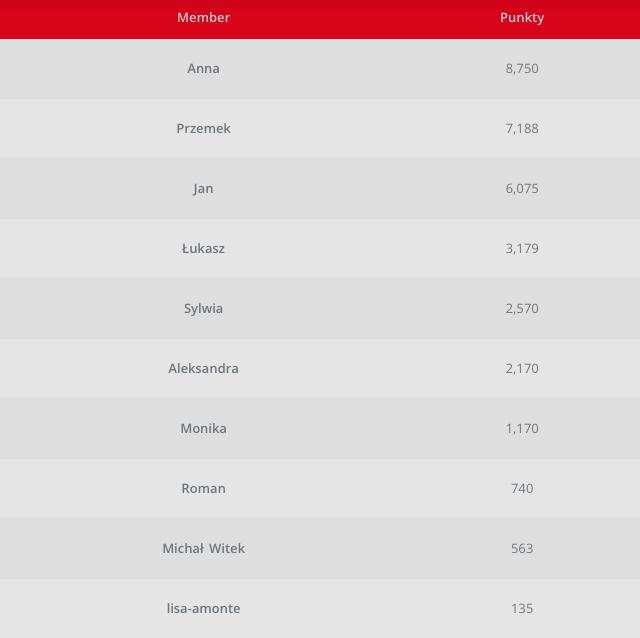Viewport: 640px width, 638px height.
Task: Open Monika's member entry
Action: (x=203, y=428)
